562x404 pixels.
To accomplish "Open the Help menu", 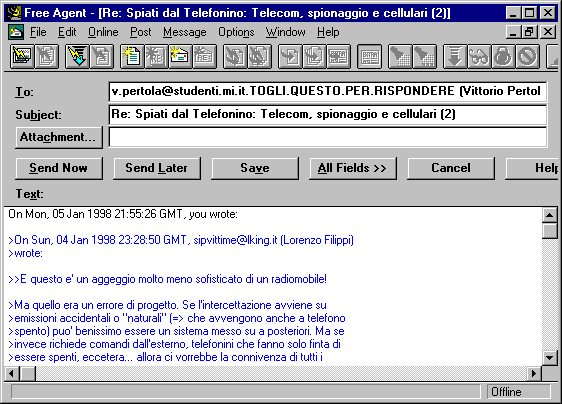I will coord(328,32).
